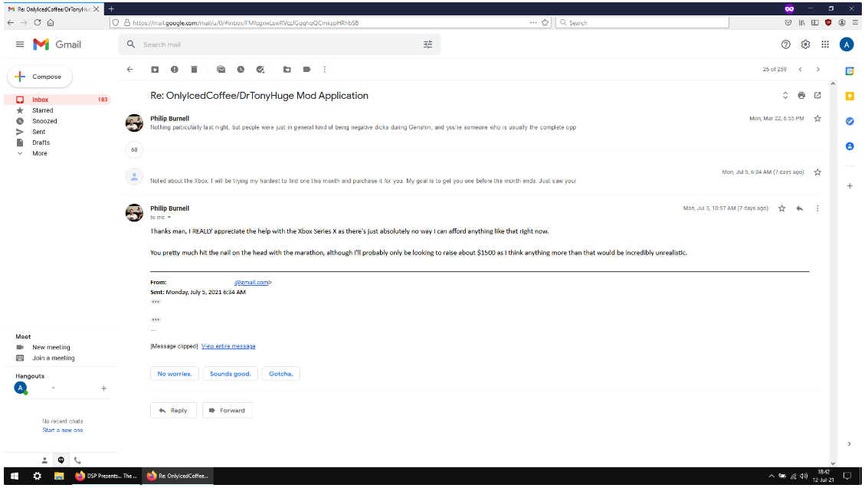
Task: Open Google account avatar menu
Action: tap(847, 44)
